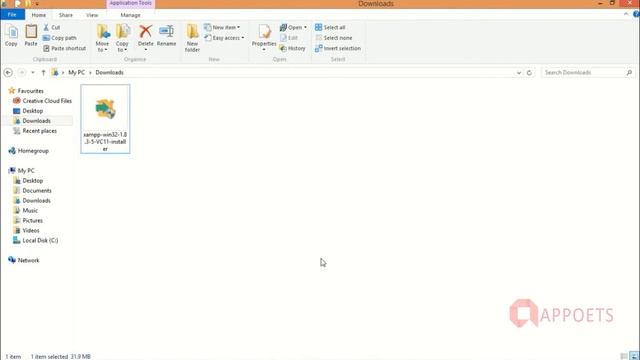Image resolution: width=640 pixels, height=360 pixels.
Task: Click Copy path in Clipboard group
Action: pyautogui.click(x=60, y=38)
